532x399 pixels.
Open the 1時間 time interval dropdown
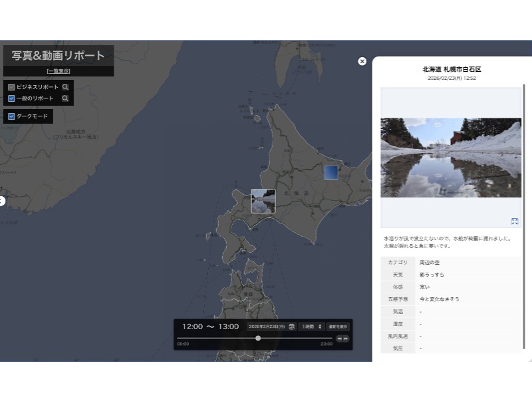tap(311, 327)
